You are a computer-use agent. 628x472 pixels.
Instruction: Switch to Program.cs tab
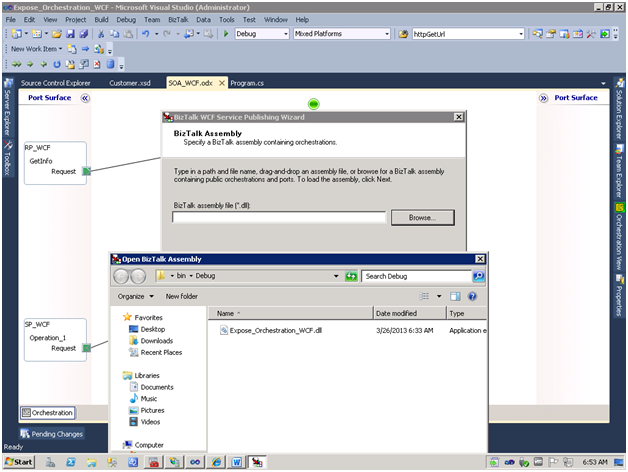tap(247, 83)
